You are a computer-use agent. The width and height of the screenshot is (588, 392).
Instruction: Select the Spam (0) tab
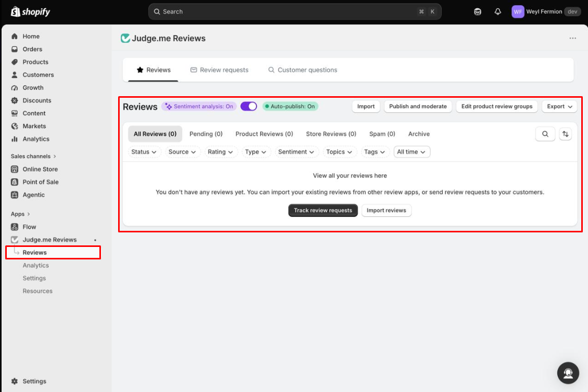382,134
